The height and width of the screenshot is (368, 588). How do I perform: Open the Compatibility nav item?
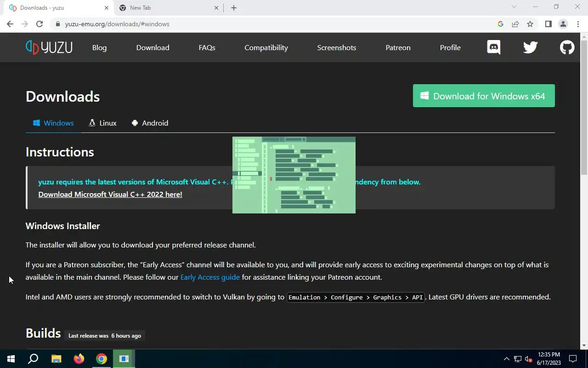tap(266, 47)
